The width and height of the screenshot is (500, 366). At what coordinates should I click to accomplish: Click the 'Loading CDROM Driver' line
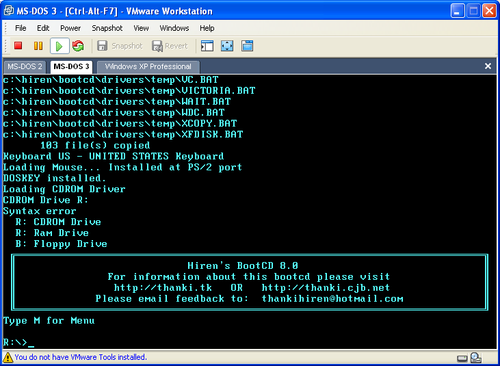pos(64,189)
